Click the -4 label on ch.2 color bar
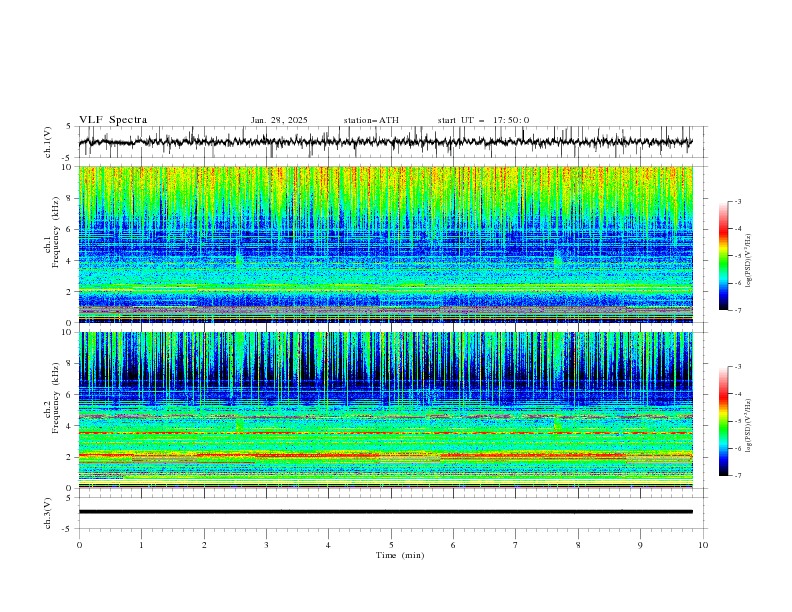Viewport: 792px width, 612px height. coord(737,394)
